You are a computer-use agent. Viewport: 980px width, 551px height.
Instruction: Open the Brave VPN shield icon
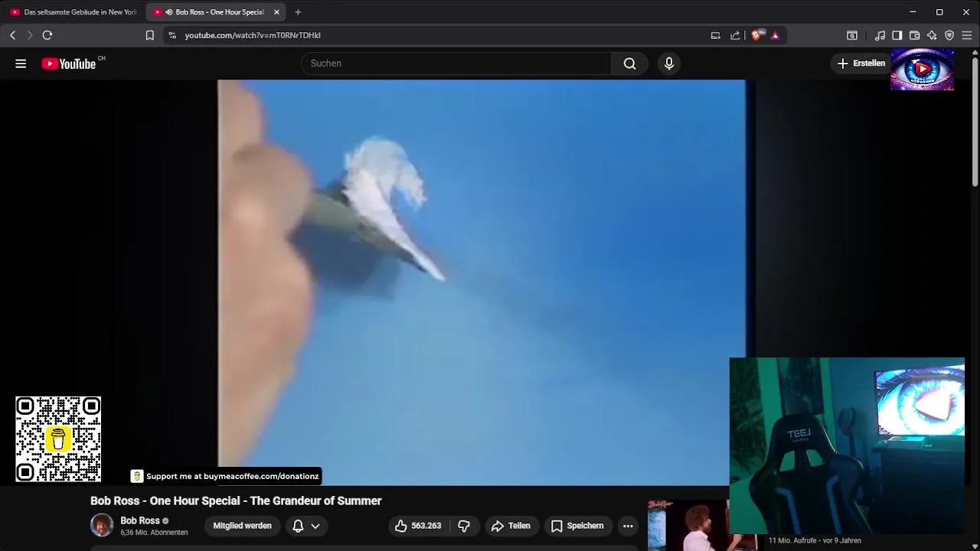949,35
